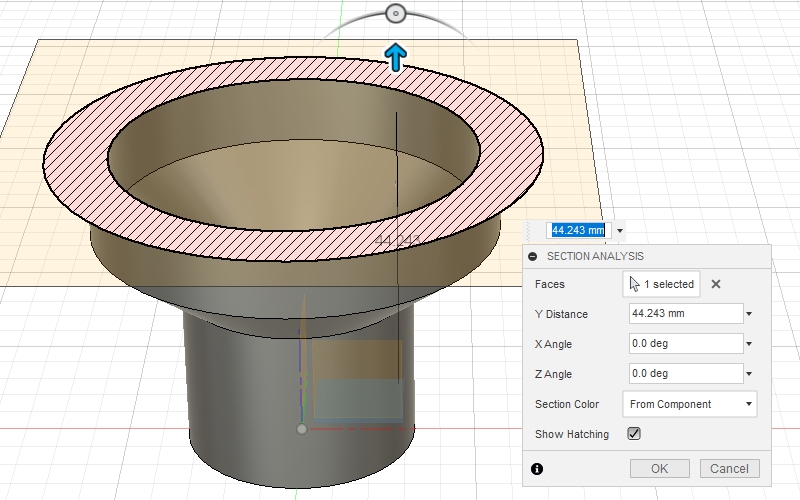Click the floating 44.243 mm input box

[x=579, y=230]
